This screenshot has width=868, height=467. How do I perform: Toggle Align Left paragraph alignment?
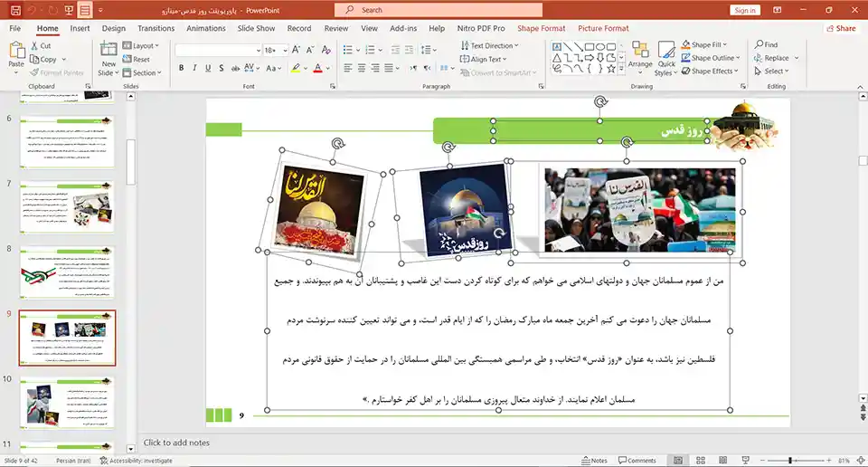pyautogui.click(x=347, y=68)
